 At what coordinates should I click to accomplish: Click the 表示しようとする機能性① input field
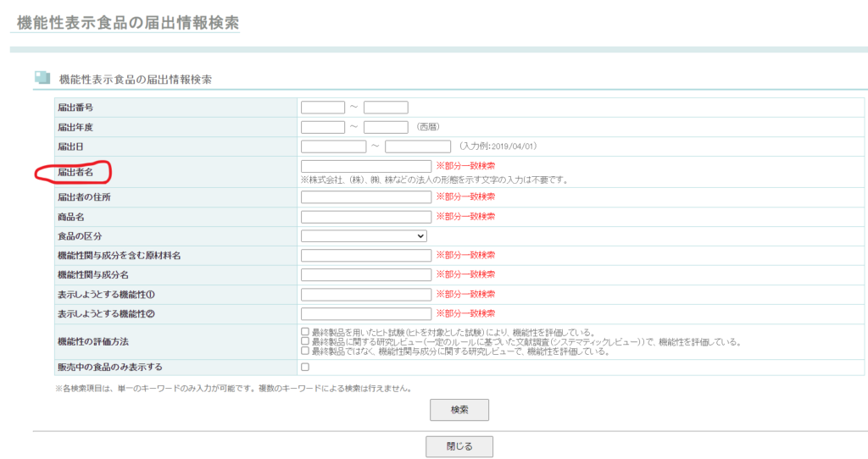click(365, 294)
